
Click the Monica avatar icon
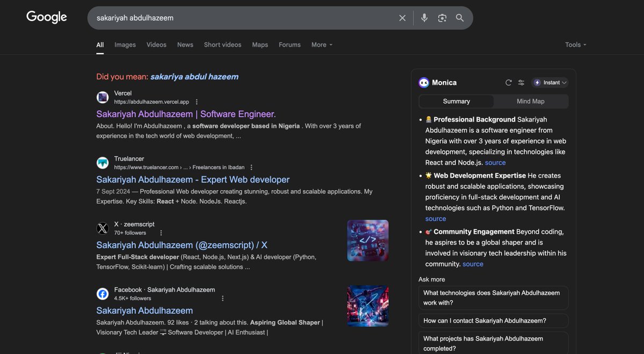click(x=424, y=83)
